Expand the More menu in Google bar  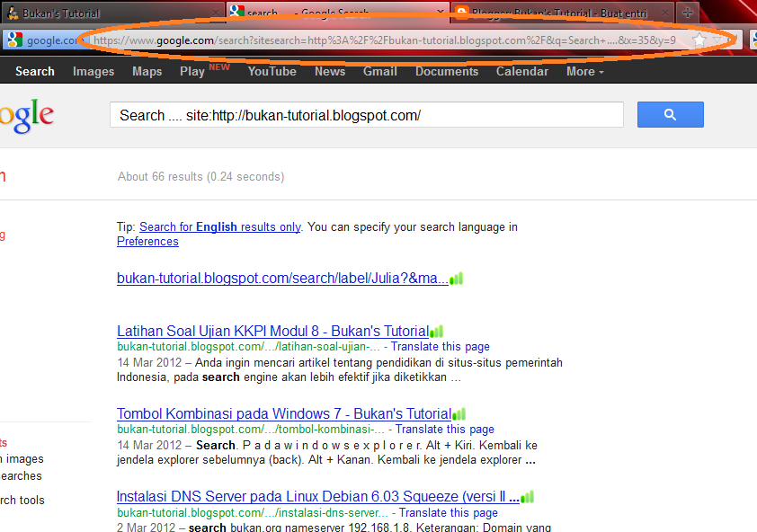[584, 72]
